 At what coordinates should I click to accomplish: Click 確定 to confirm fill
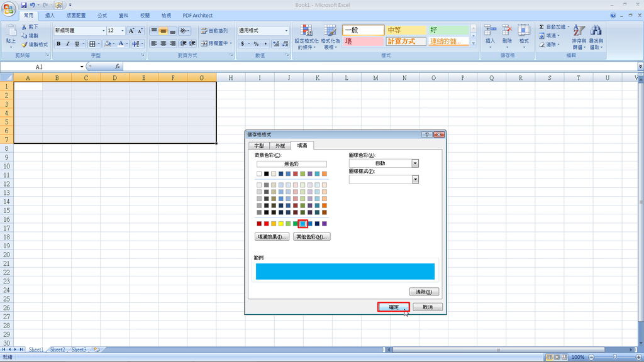tap(394, 307)
